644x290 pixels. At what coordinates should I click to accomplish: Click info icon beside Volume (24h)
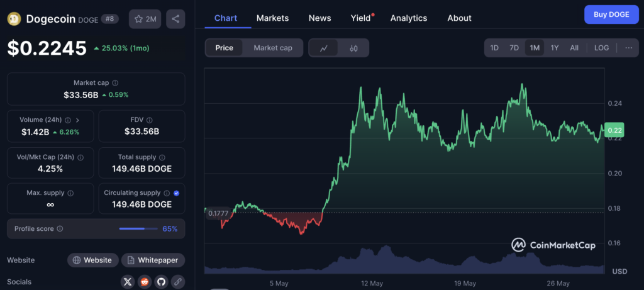coord(68,120)
